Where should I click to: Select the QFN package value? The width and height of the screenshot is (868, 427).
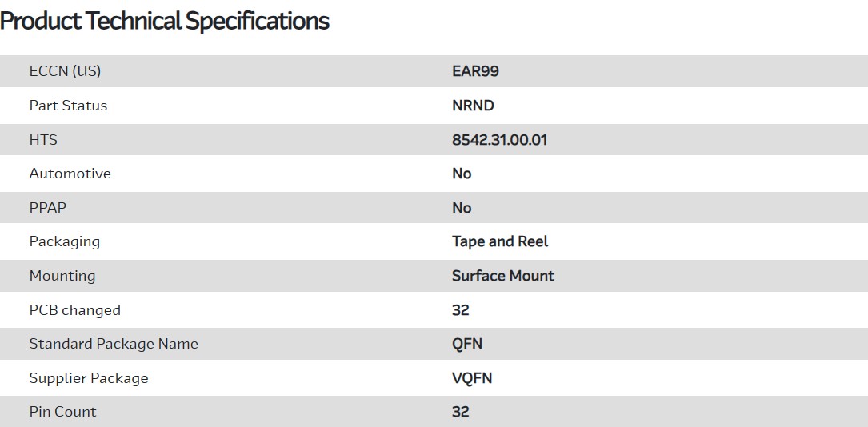pyautogui.click(x=467, y=344)
